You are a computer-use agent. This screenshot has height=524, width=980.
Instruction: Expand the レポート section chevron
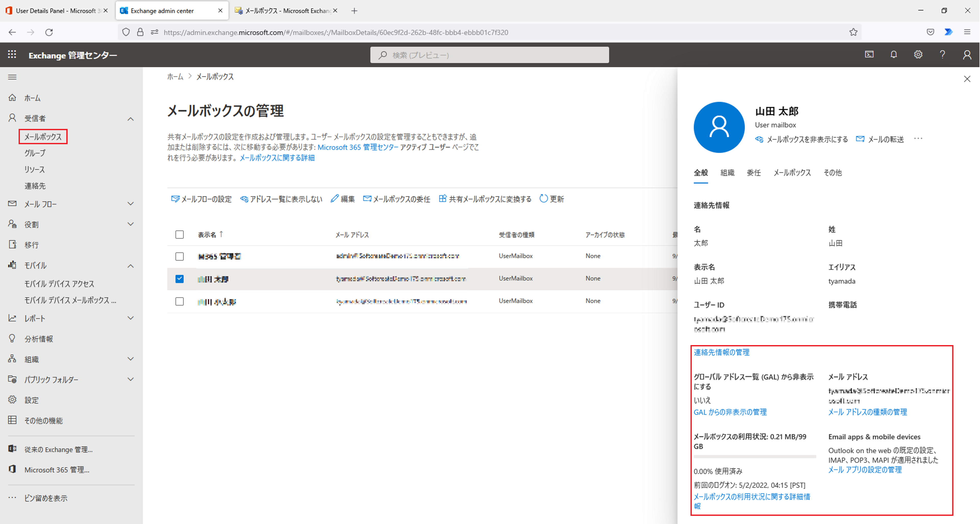pyautogui.click(x=131, y=318)
